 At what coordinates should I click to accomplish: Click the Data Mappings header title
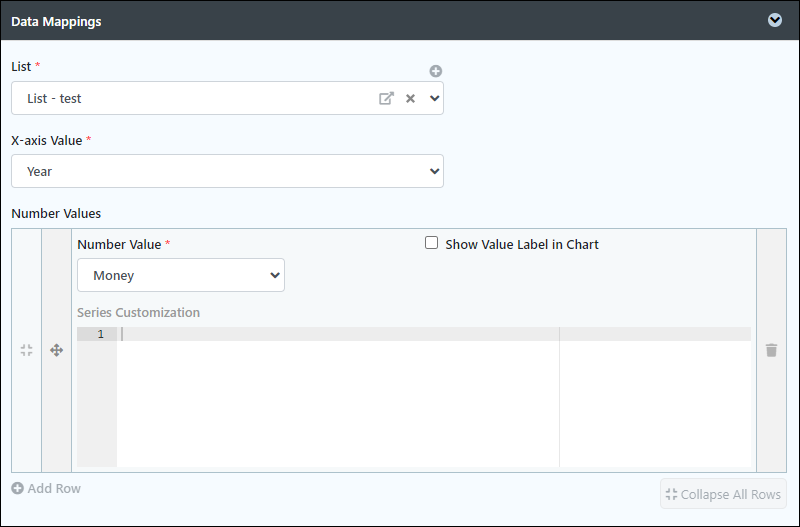[56, 21]
